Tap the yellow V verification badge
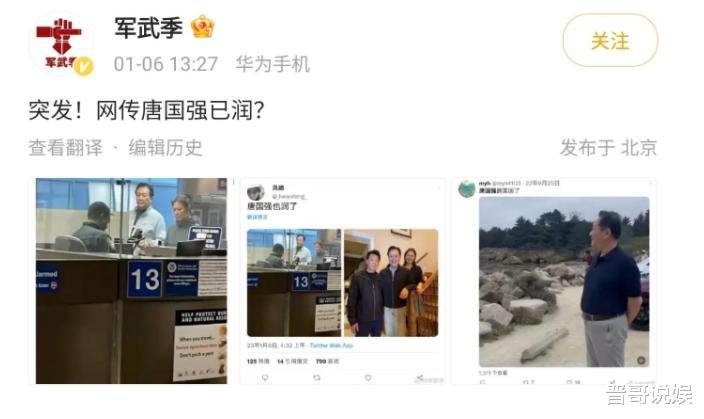Image resolution: width=704 pixels, height=419 pixels. (84, 67)
